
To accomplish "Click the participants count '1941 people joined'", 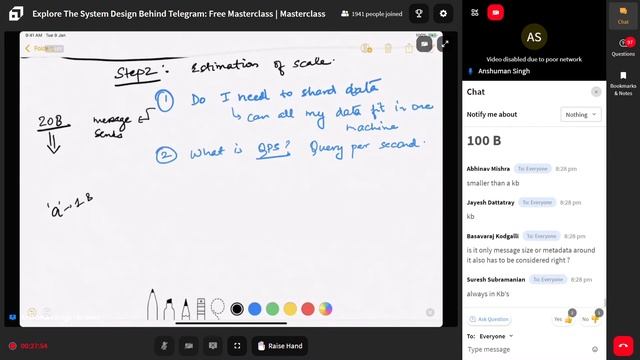I will point(371,14).
